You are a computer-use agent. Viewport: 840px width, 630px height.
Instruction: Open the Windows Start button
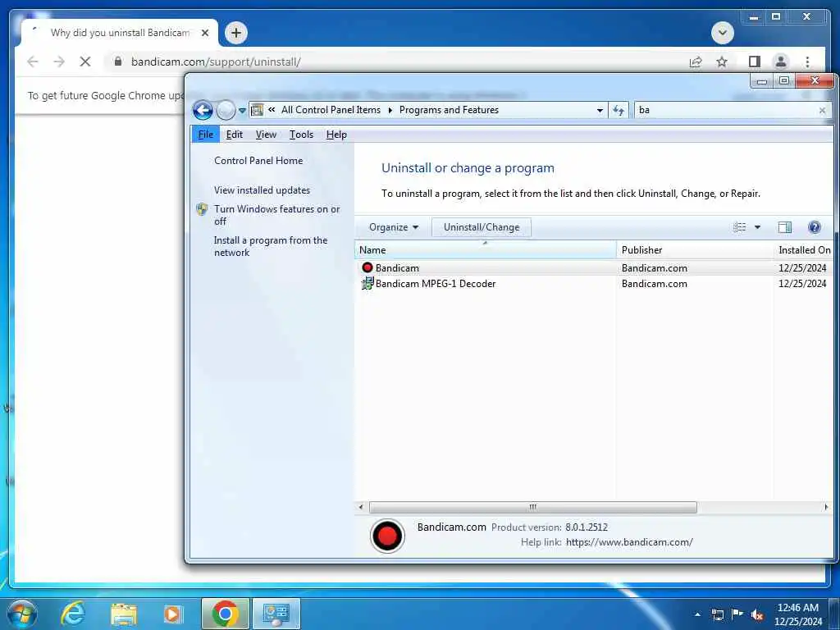tap(22, 614)
